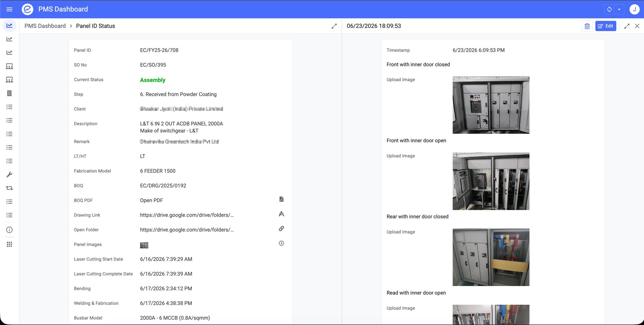
Task: Click the Welding & Fabrication date 6/17/2026 4:38:38 PM
Action: tap(166, 303)
